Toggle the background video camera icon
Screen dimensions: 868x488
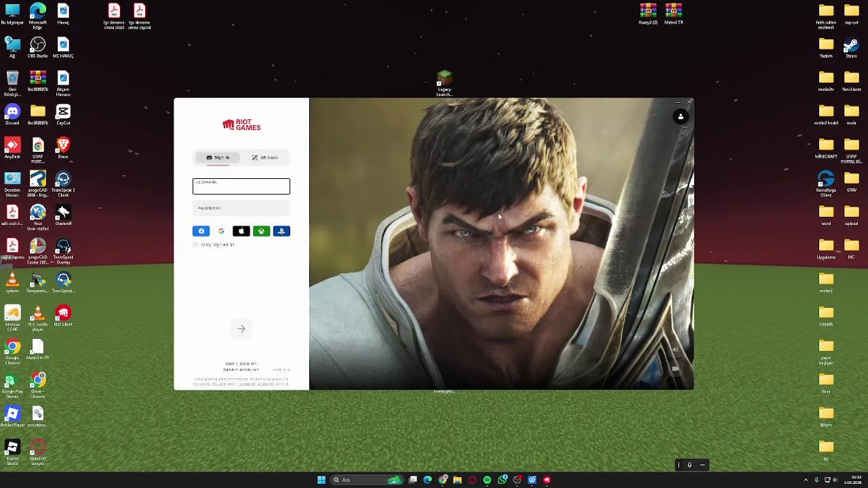675,369
